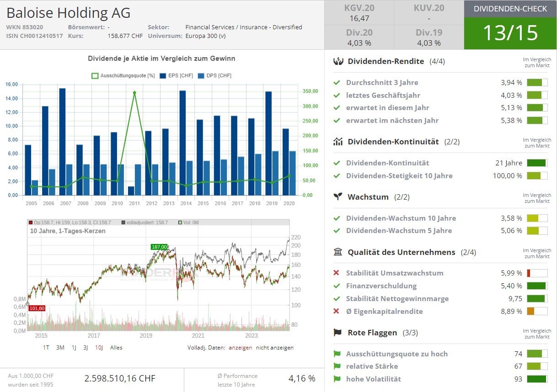Screen dimensions: 557x392
Task: Click the black flag icon beside Rote Flaggen
Action: pos(338,333)
